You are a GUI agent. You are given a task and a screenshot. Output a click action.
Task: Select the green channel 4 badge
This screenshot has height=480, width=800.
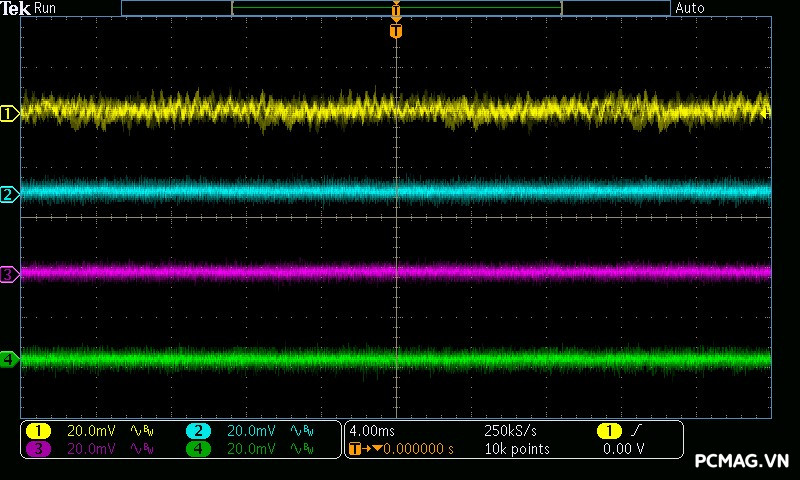pyautogui.click(x=198, y=449)
